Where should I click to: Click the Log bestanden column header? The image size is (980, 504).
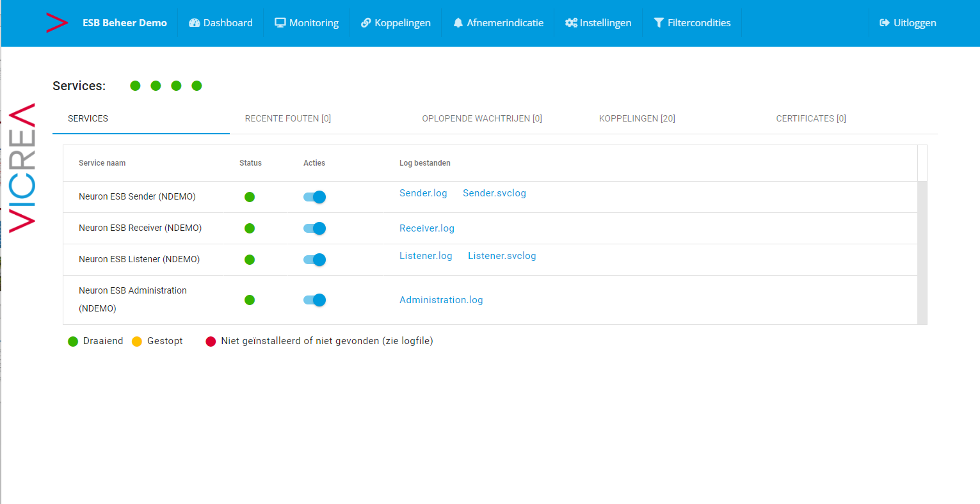pos(425,163)
